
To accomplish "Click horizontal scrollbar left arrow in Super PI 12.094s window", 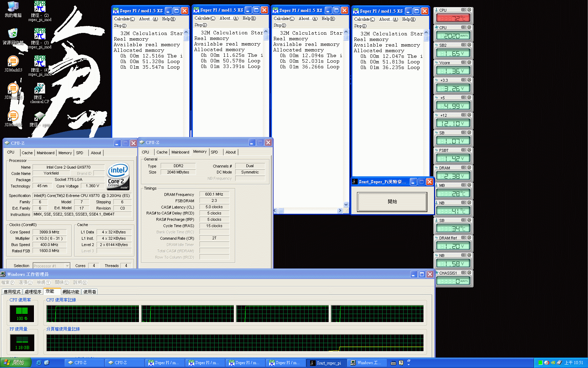I will pos(275,211).
